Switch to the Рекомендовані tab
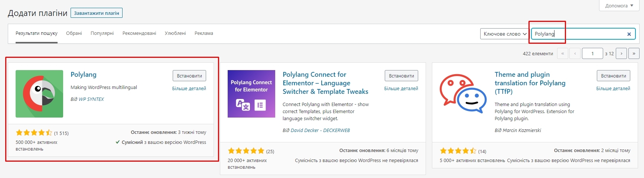The image size is (644, 178). click(x=139, y=33)
